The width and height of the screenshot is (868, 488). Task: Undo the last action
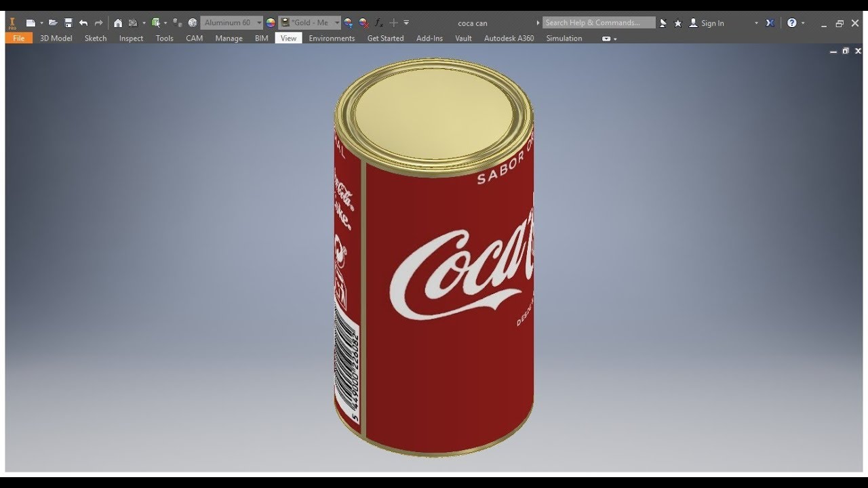83,23
